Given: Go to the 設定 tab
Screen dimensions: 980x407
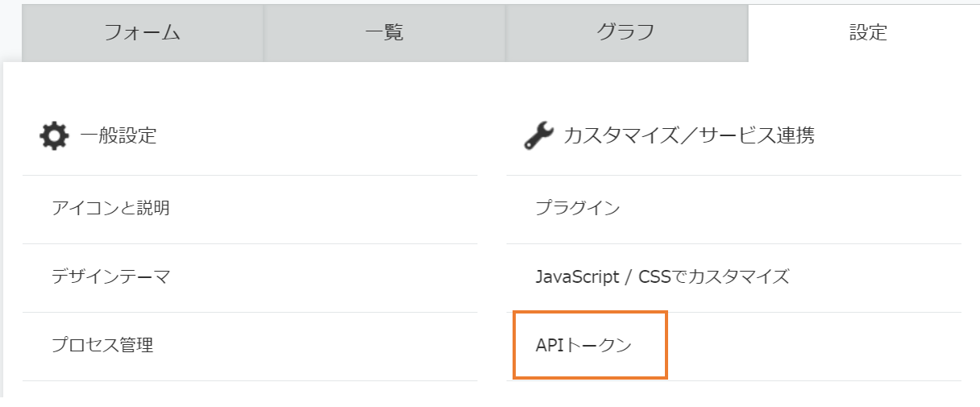Looking at the screenshot, I should coord(868,33).
